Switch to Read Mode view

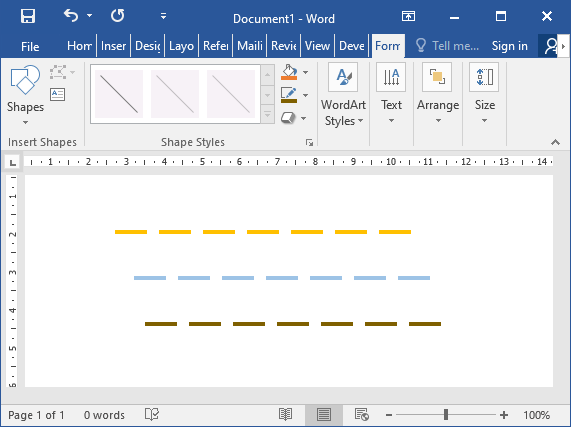(x=286, y=415)
